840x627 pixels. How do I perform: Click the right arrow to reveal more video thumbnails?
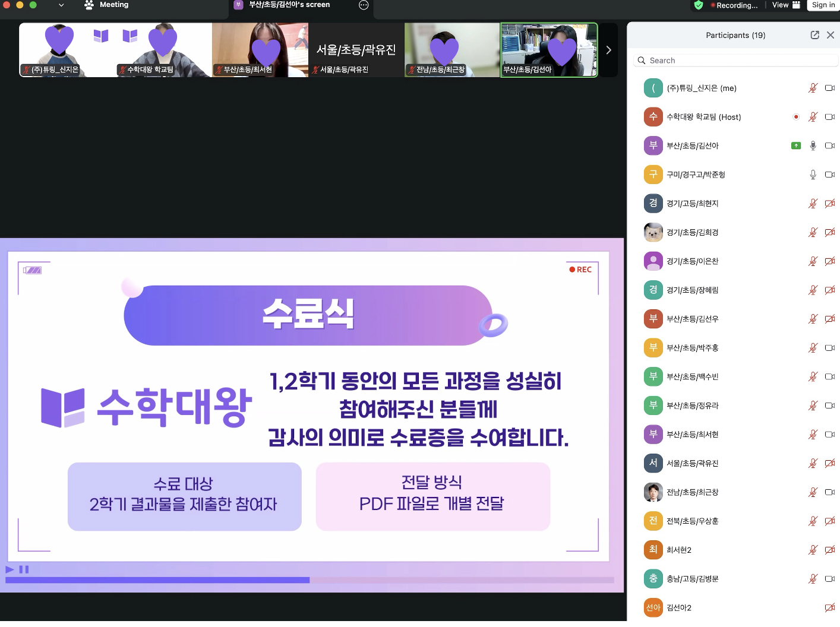[x=608, y=50]
